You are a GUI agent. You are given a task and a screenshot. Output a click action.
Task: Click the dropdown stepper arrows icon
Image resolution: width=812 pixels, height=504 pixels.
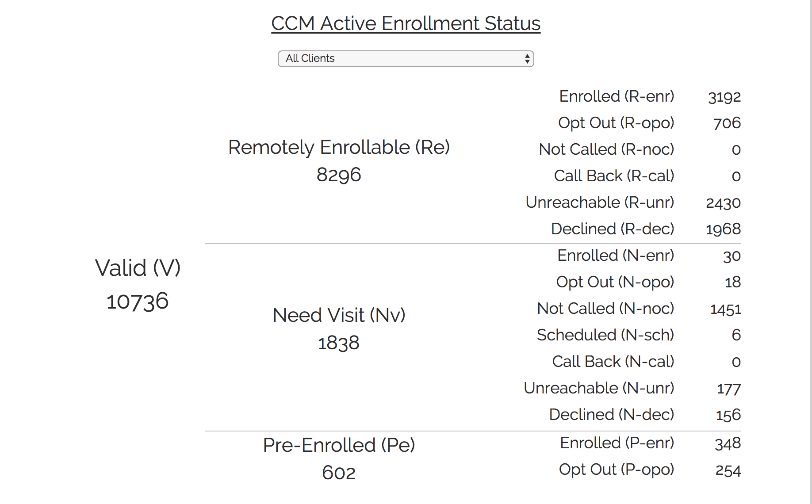coord(527,59)
